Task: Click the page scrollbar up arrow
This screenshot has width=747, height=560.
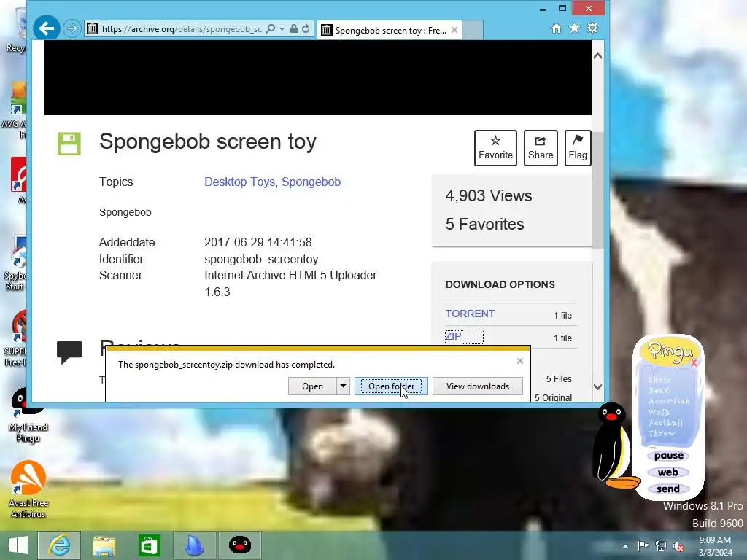Action: [x=598, y=55]
